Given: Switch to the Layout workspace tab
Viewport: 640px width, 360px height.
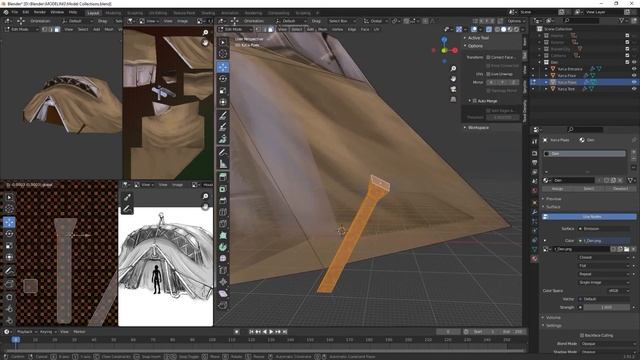Looking at the screenshot, I should 93,13.
